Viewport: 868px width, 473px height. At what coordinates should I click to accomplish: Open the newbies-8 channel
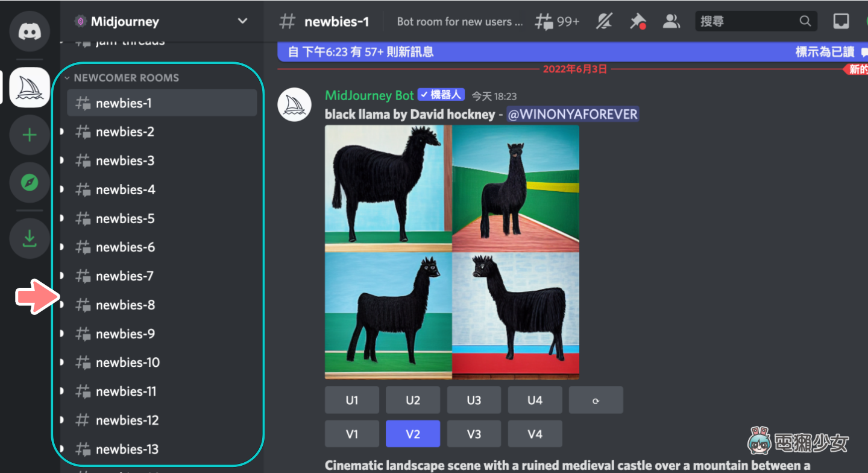pyautogui.click(x=162, y=305)
